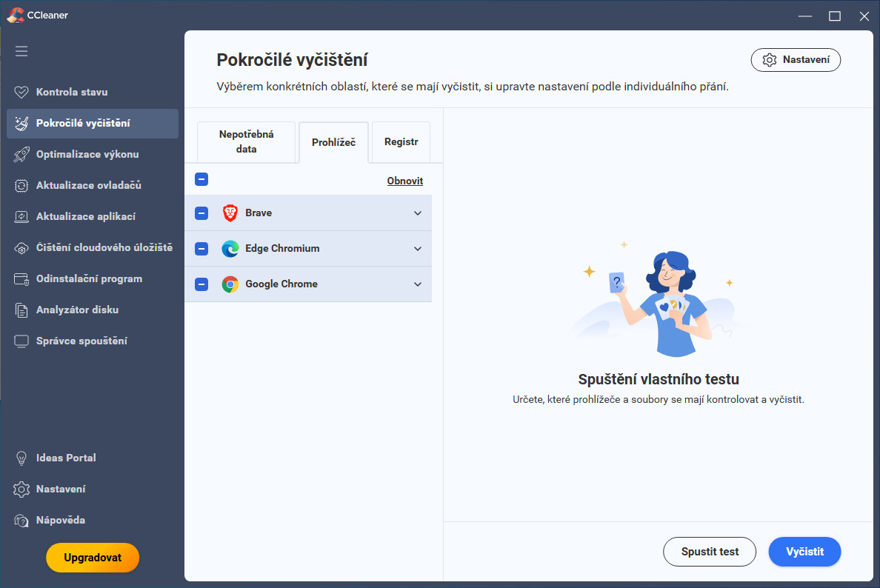Click the Spuštění vlastního testu heading
The height and width of the screenshot is (588, 880).
(659, 380)
